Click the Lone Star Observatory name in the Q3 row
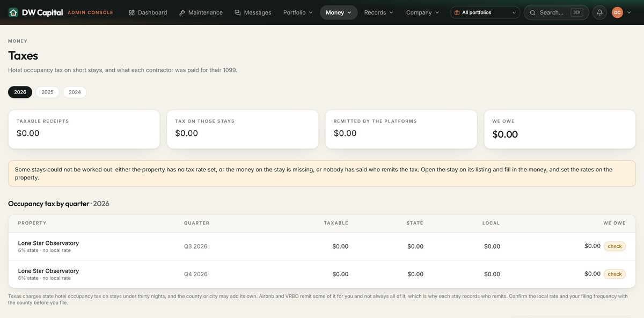 [48, 243]
